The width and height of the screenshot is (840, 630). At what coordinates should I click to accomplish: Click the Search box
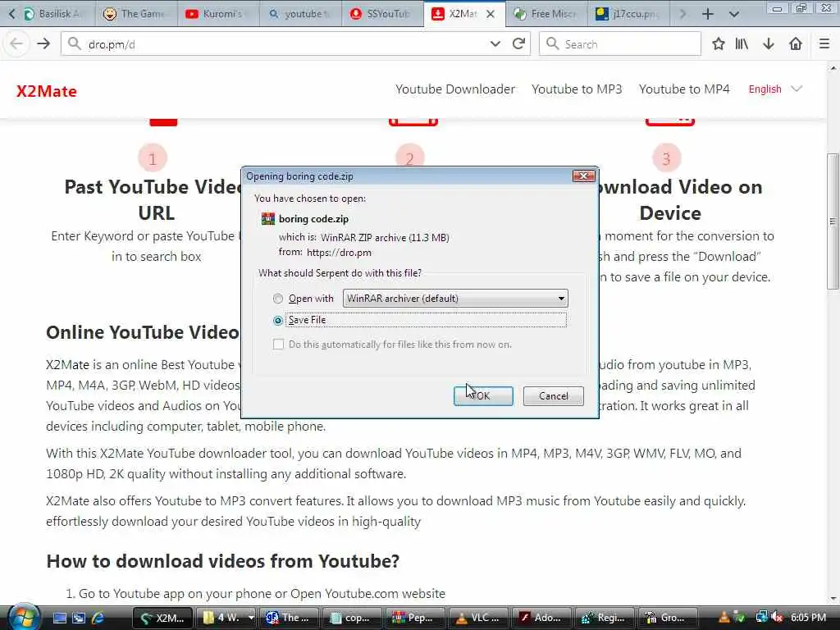pyautogui.click(x=620, y=44)
